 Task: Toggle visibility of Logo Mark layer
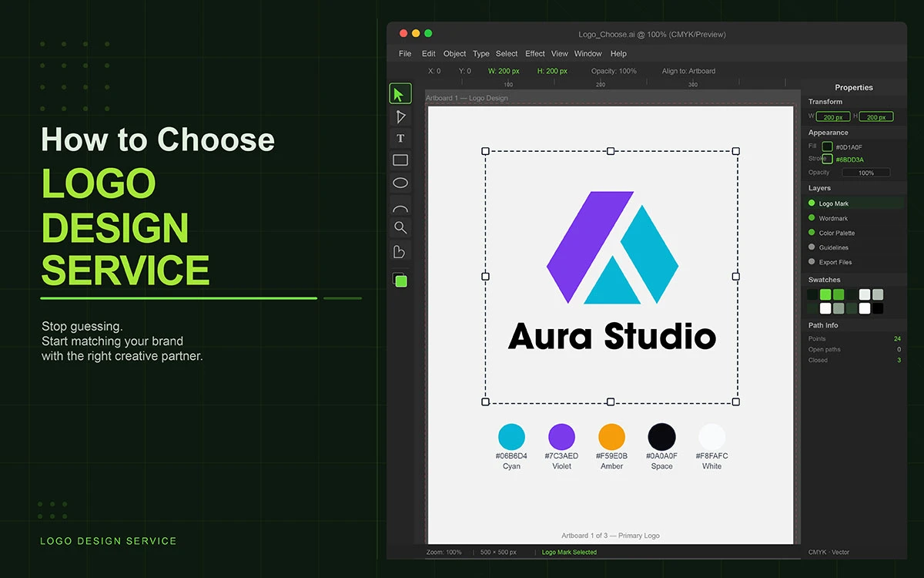(x=812, y=203)
